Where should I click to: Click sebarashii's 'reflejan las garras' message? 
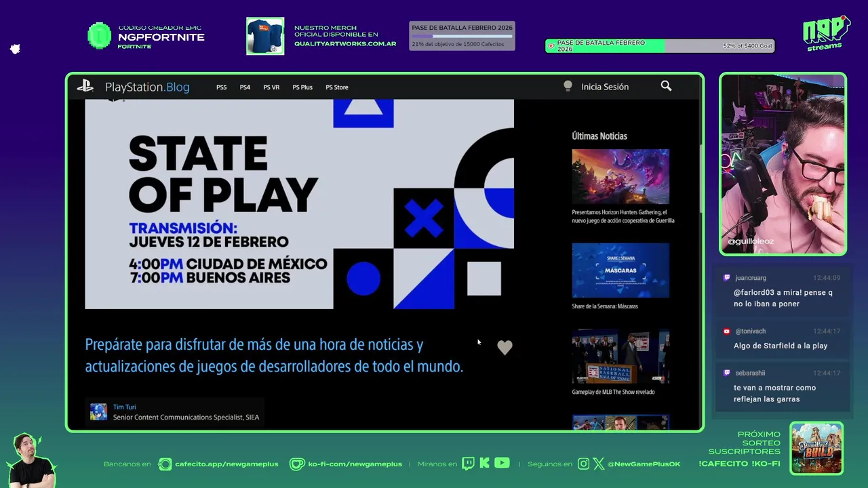(x=774, y=393)
